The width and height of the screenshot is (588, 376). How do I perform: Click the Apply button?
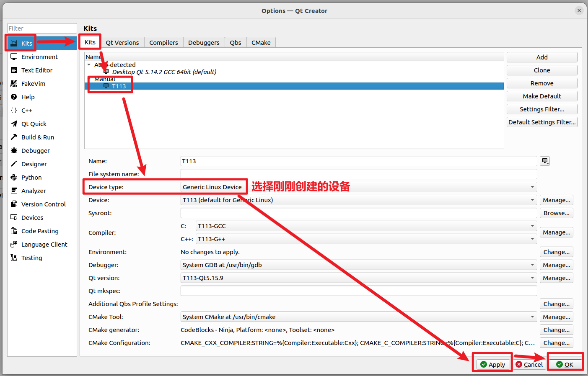click(x=493, y=364)
